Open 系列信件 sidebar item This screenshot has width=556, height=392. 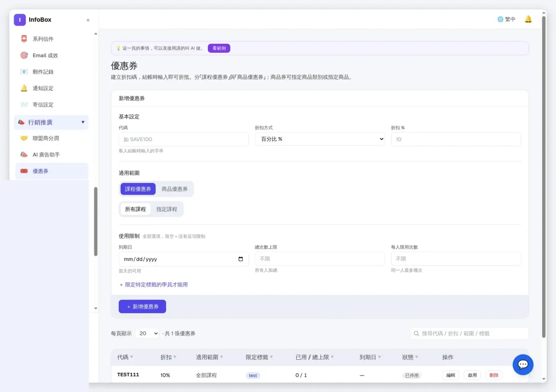(x=51, y=39)
